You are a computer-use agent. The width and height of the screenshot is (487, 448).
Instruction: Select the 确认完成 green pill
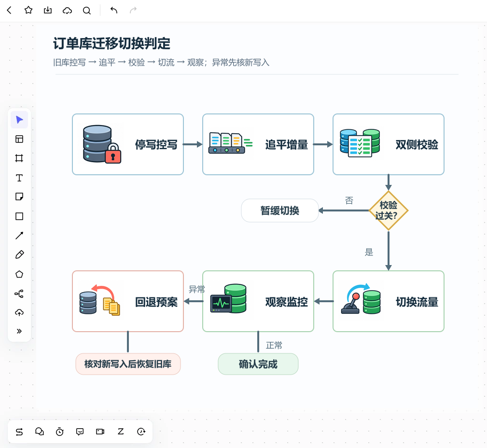click(x=258, y=364)
